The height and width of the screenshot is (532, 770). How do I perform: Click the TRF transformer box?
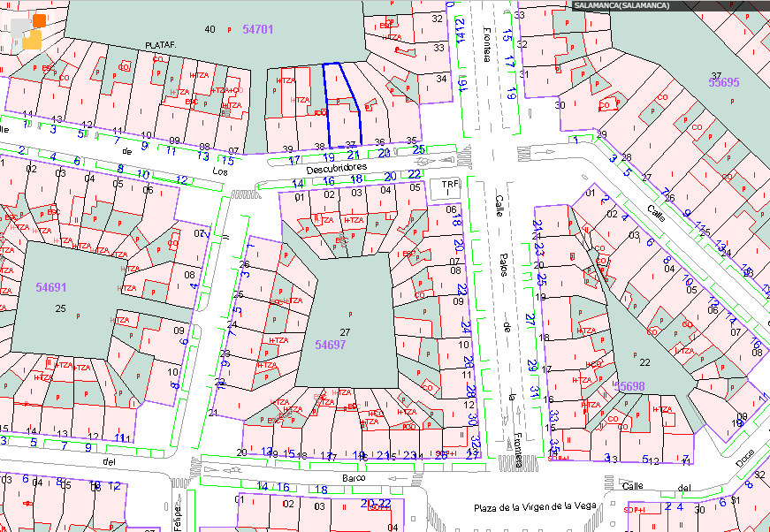point(449,187)
